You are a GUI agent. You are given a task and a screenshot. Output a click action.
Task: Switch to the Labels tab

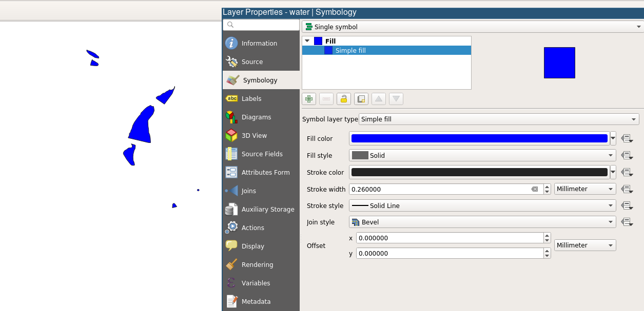coord(251,99)
